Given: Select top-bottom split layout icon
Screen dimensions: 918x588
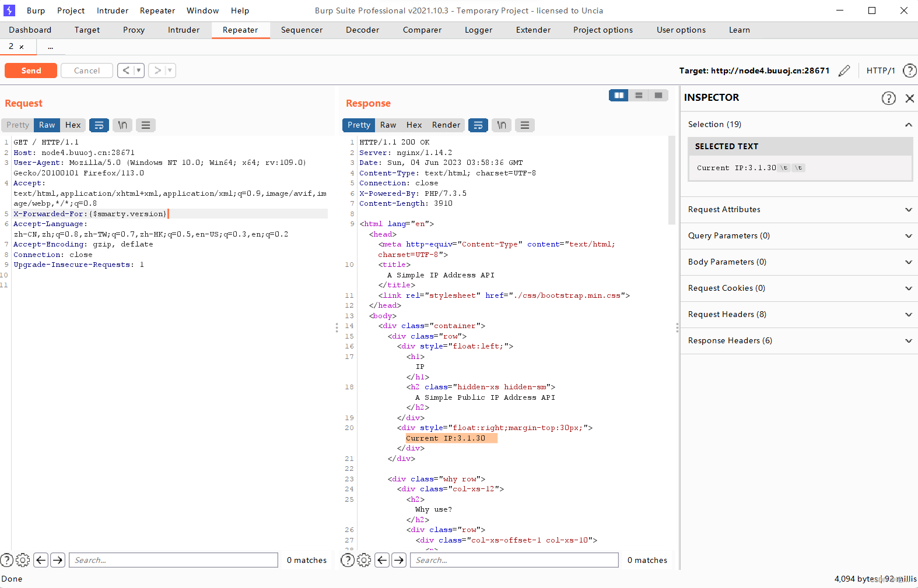Looking at the screenshot, I should tap(639, 95).
